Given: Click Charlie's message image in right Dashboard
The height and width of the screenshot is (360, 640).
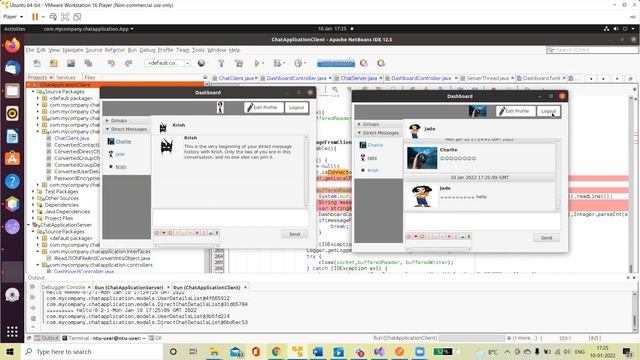Looking at the screenshot, I should 422,158.
